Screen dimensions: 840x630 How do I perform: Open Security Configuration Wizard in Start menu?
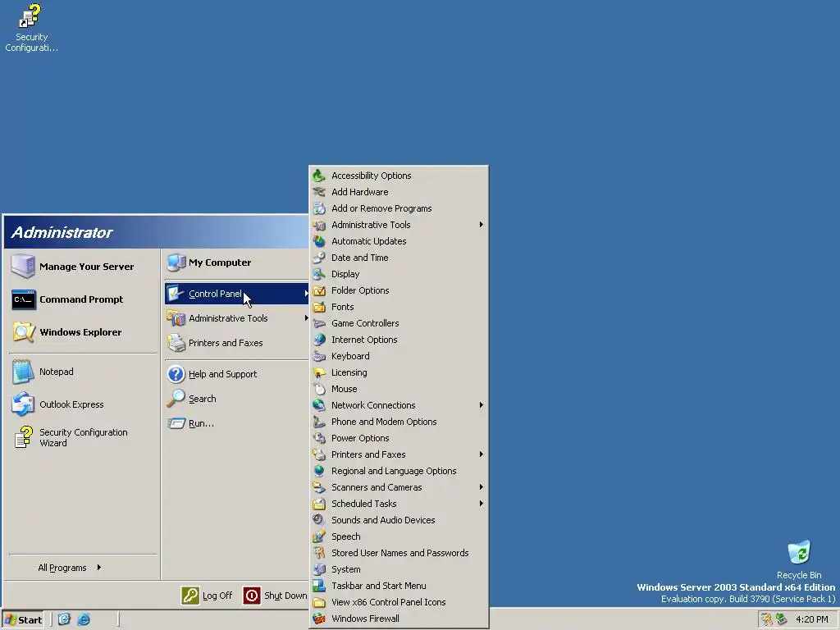click(83, 438)
